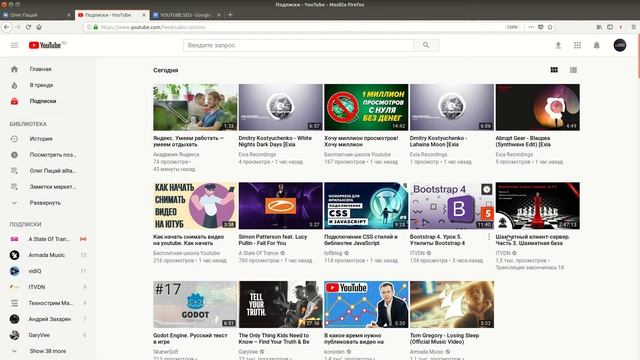The height and width of the screenshot is (360, 640).
Task: Click Firefox forward arrow button
Action: pyautogui.click(x=18, y=27)
